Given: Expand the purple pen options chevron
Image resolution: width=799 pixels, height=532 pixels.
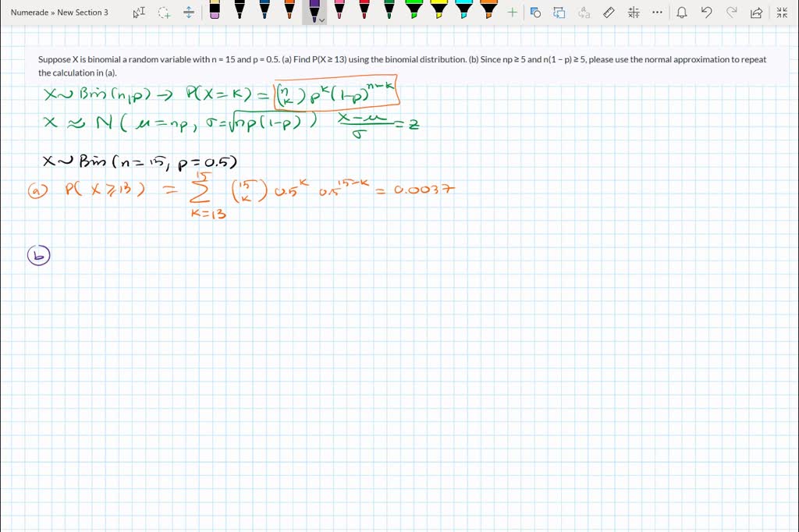Looking at the screenshot, I should [321, 20].
